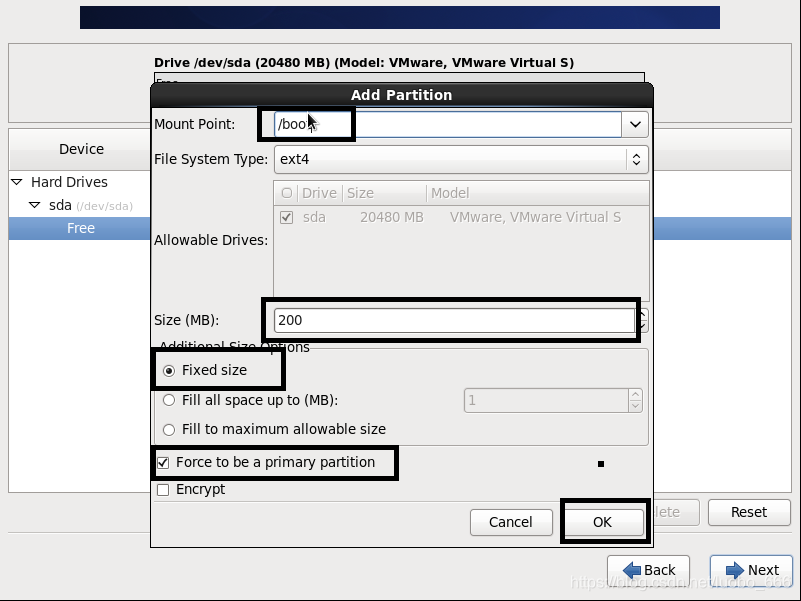Select Fill all space up to (MB) option
Screen dimensions: 801x601
tap(169, 400)
